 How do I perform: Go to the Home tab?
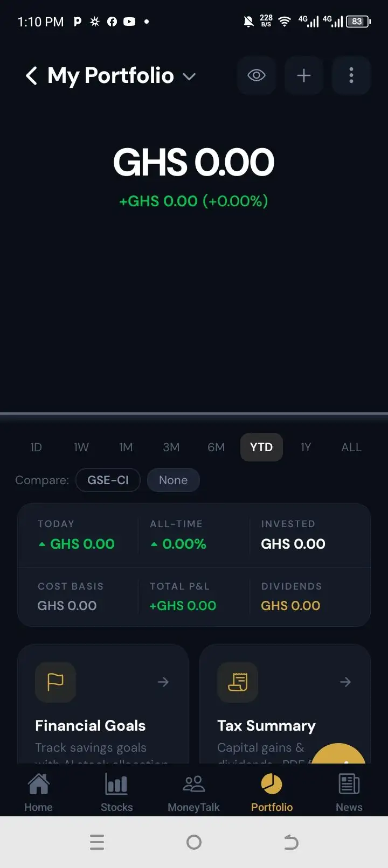click(x=39, y=793)
